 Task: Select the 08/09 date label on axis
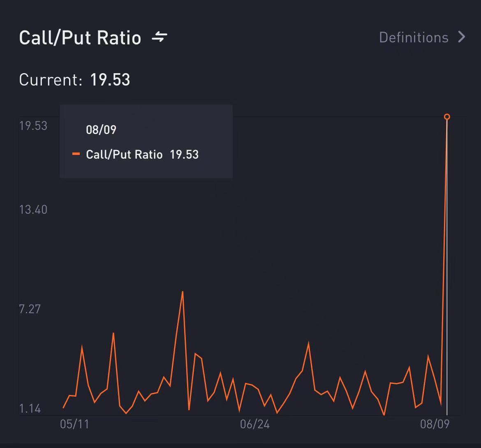tap(435, 425)
